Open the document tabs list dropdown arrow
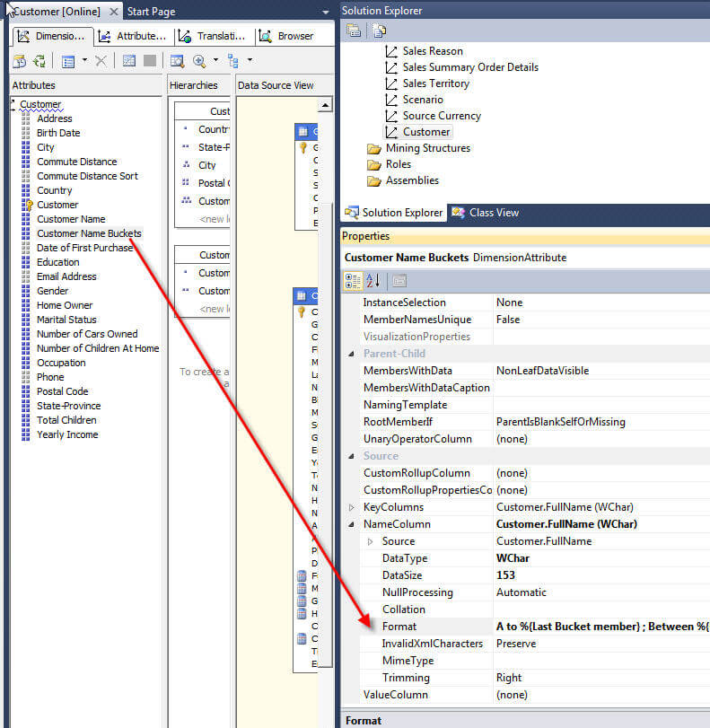This screenshot has width=710, height=728. click(326, 12)
